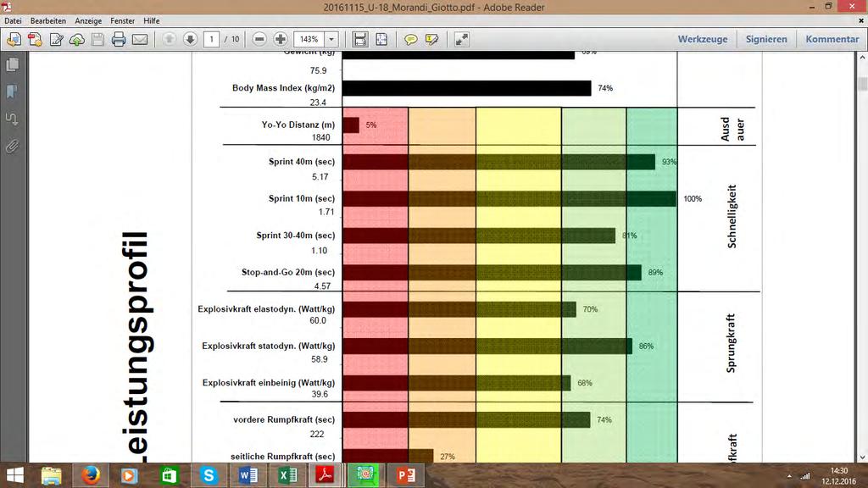This screenshot has width=868, height=488.
Task: Go to the previous page with the up arrow
Action: point(170,39)
